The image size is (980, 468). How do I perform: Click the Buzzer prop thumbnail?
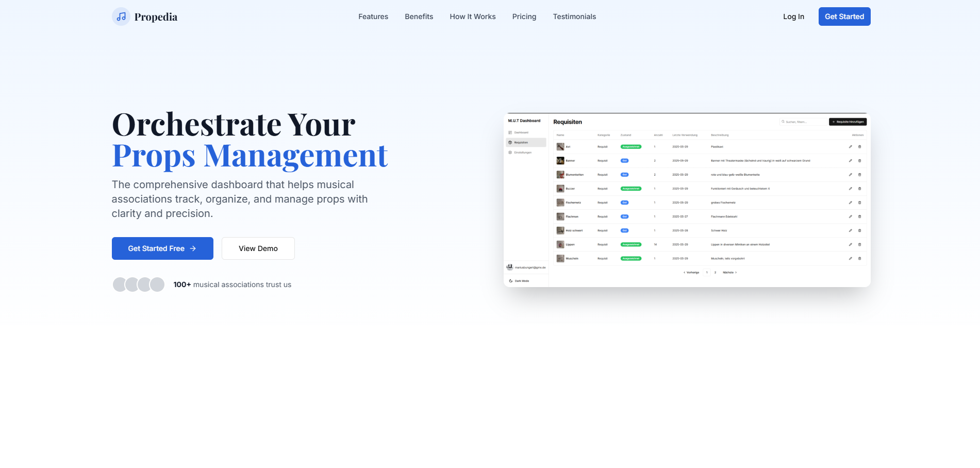coord(560,189)
